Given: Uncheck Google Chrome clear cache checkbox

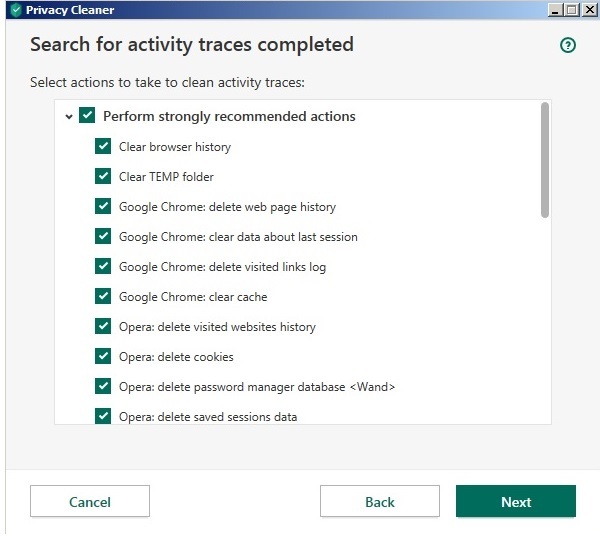Looking at the screenshot, I should pos(103,296).
